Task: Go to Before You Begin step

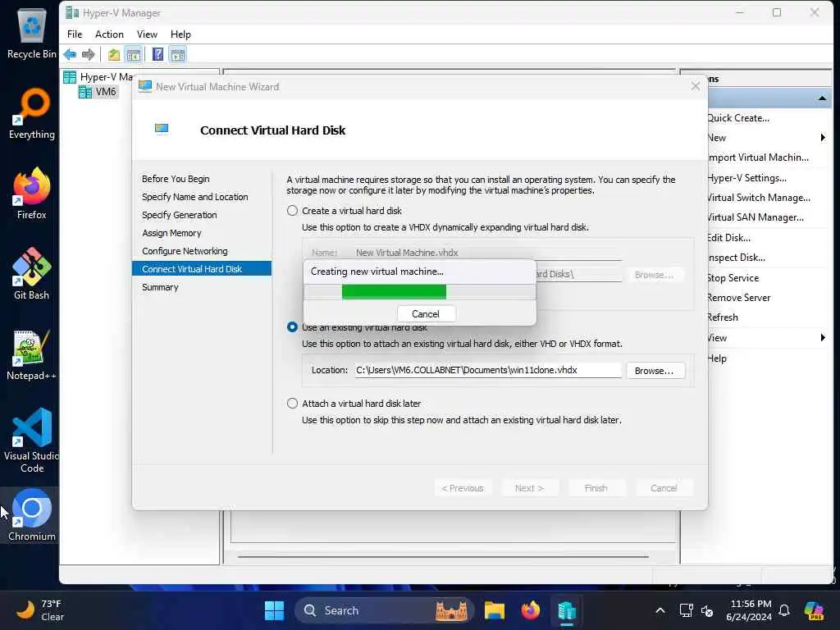Action: point(176,179)
